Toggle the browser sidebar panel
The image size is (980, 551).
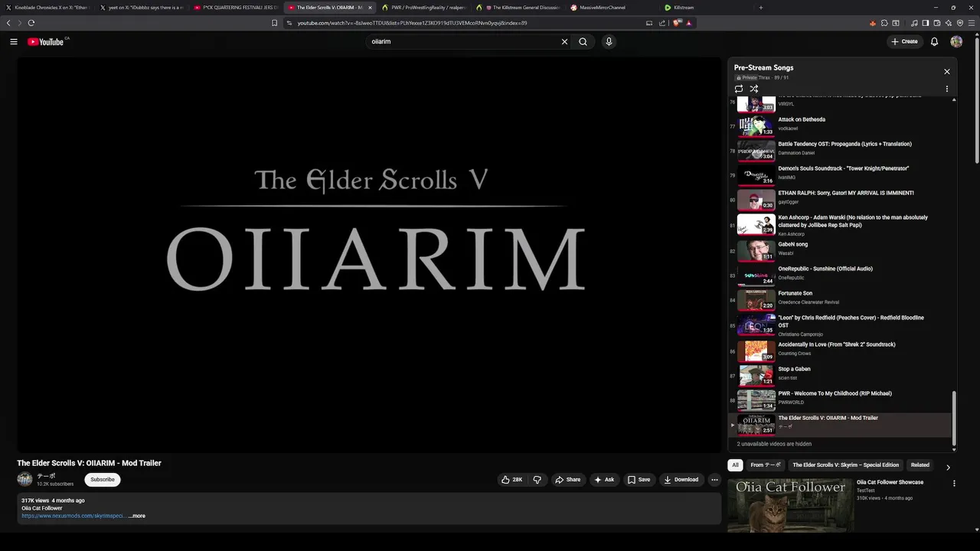pyautogui.click(x=926, y=23)
